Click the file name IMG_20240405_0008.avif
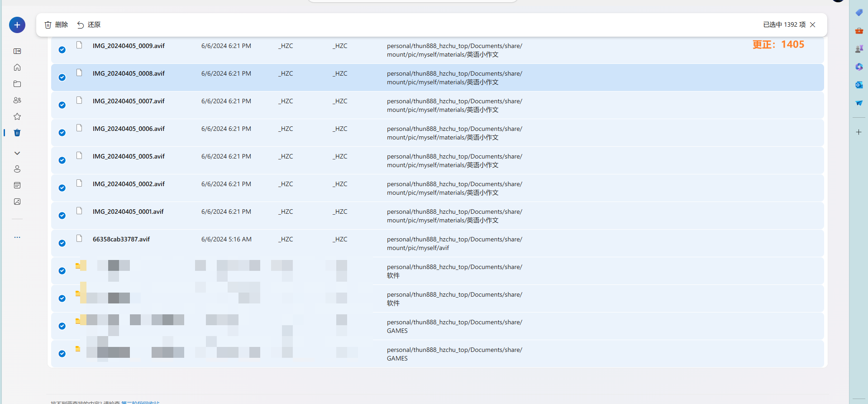Viewport: 868px width, 404px height. (x=129, y=73)
